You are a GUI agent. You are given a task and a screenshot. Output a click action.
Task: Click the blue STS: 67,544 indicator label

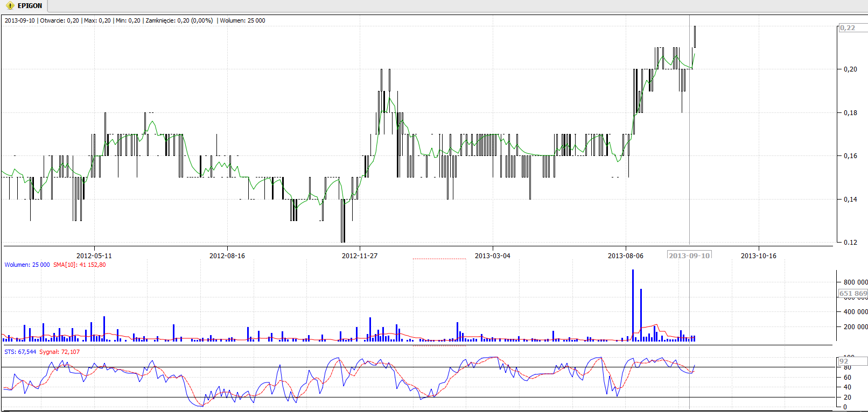coord(20,352)
